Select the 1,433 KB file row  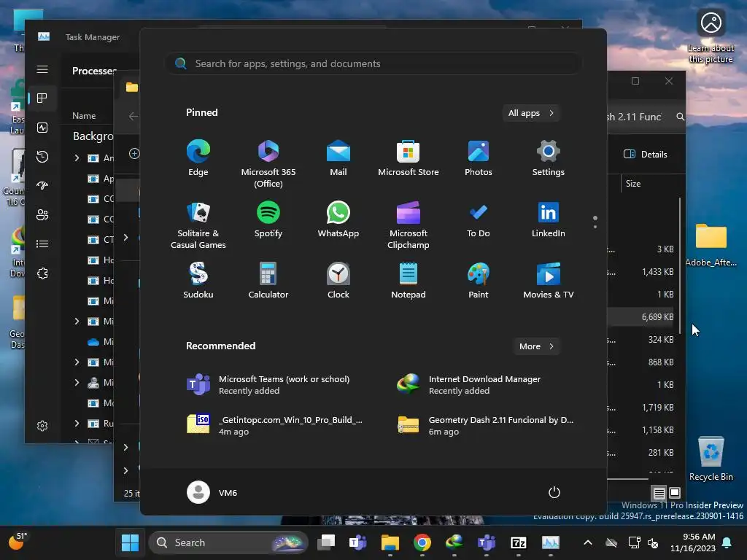pyautogui.click(x=642, y=272)
